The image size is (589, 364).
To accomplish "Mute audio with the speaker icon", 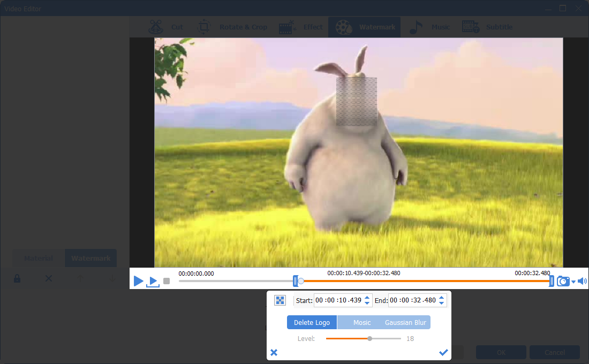I will click(x=582, y=282).
